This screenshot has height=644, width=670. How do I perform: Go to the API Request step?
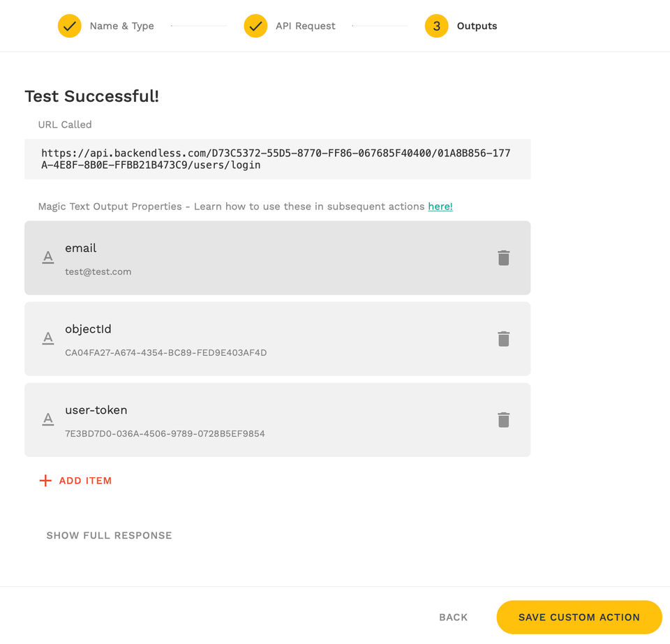point(305,26)
